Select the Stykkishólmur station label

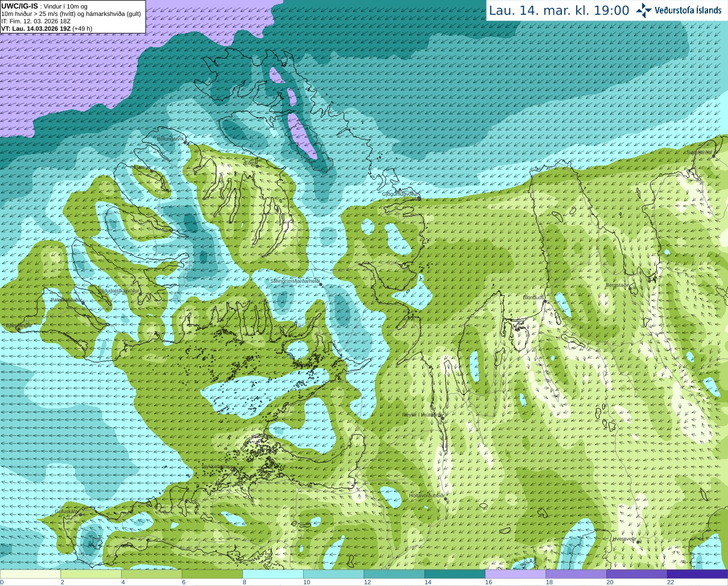[218, 466]
